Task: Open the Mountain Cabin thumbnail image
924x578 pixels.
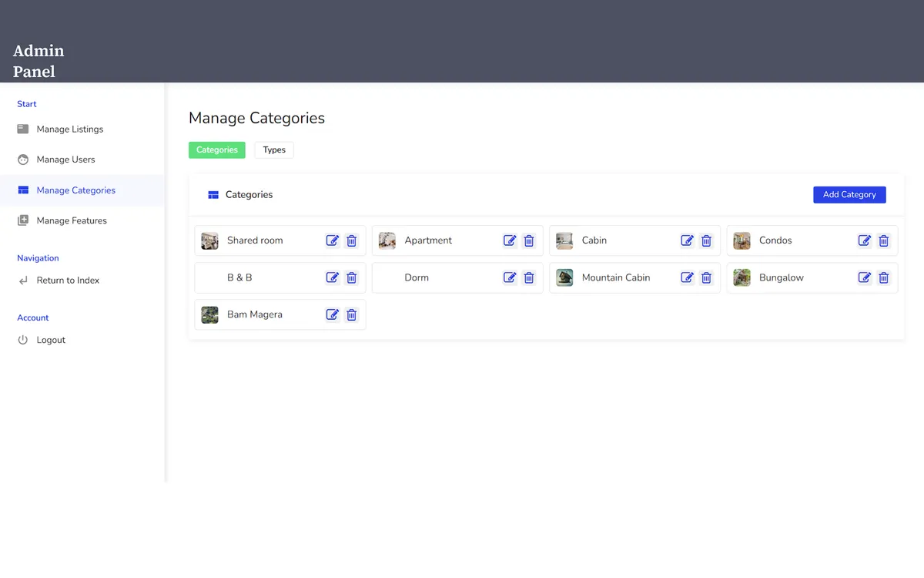Action: click(x=564, y=277)
